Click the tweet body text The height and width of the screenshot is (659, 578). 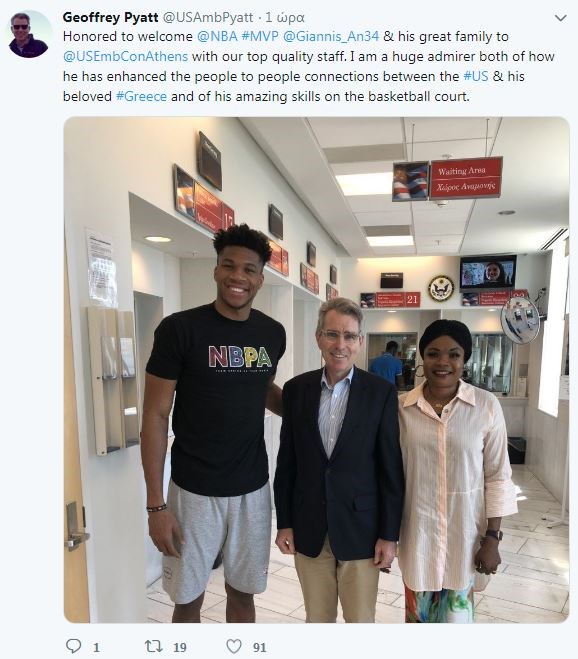[309, 66]
